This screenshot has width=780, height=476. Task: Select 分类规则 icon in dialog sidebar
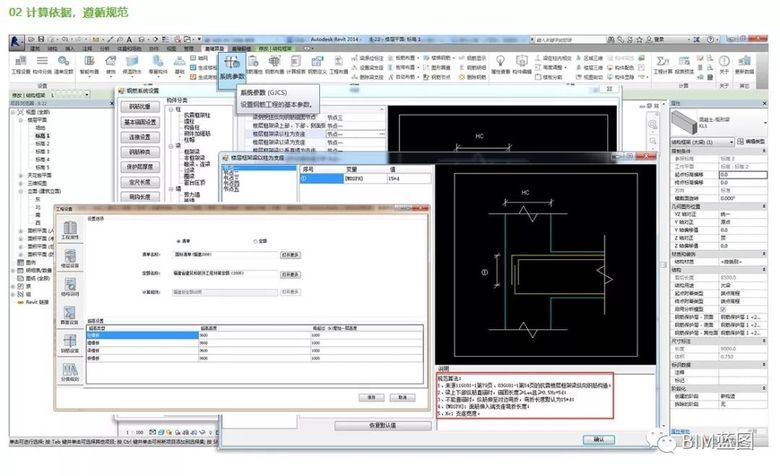click(x=69, y=373)
